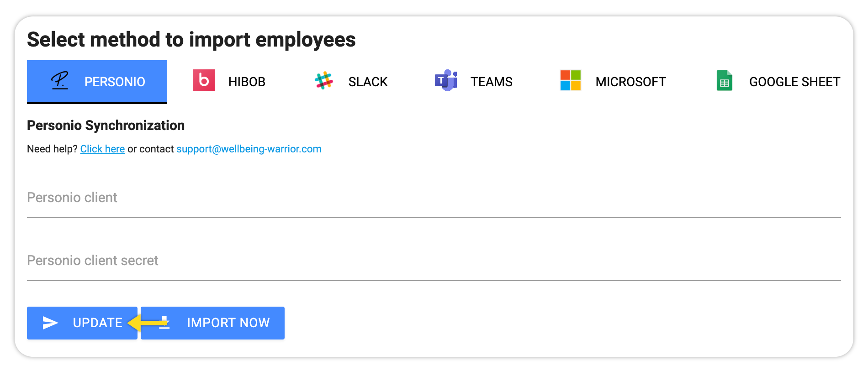The image size is (868, 376).
Task: Click the Personio logo icon
Action: tap(59, 81)
